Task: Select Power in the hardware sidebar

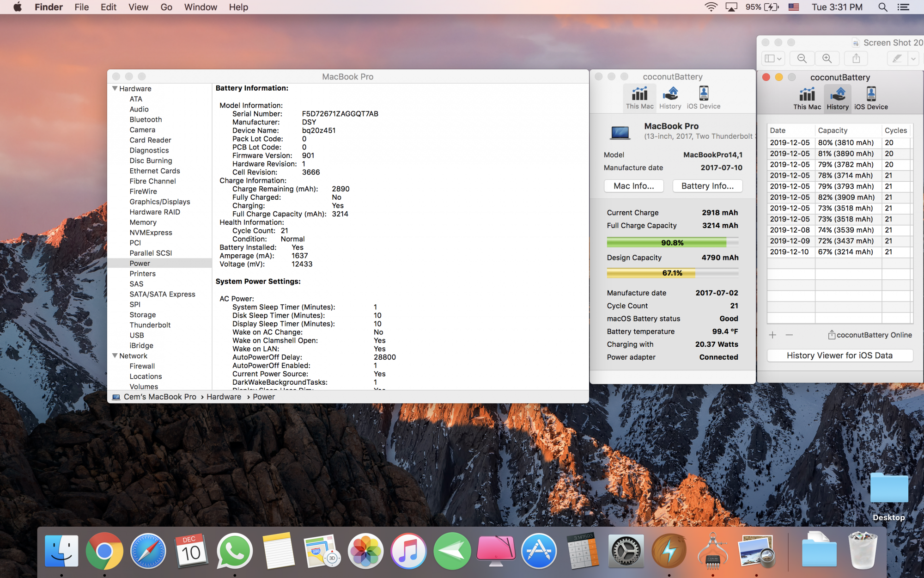Action: point(160,263)
